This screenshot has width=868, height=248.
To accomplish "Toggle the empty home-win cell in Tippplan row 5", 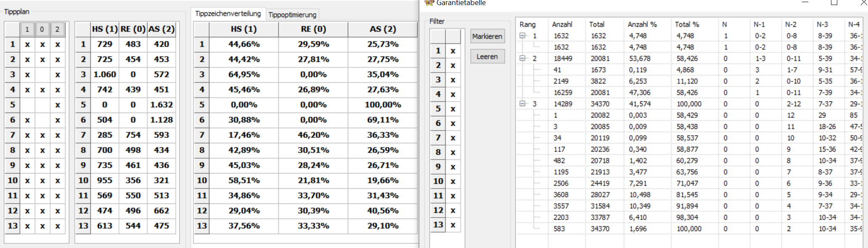I will click(27, 105).
